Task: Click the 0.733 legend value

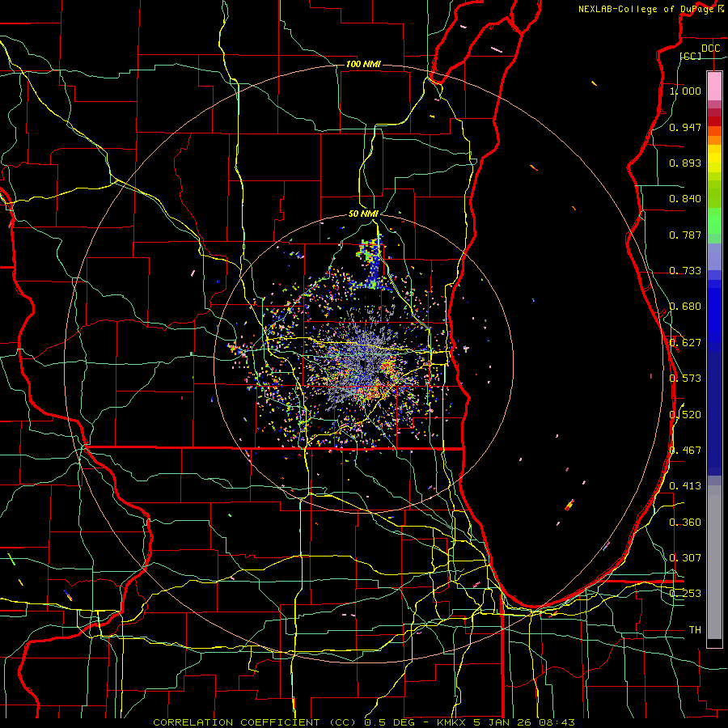Action: coord(685,271)
